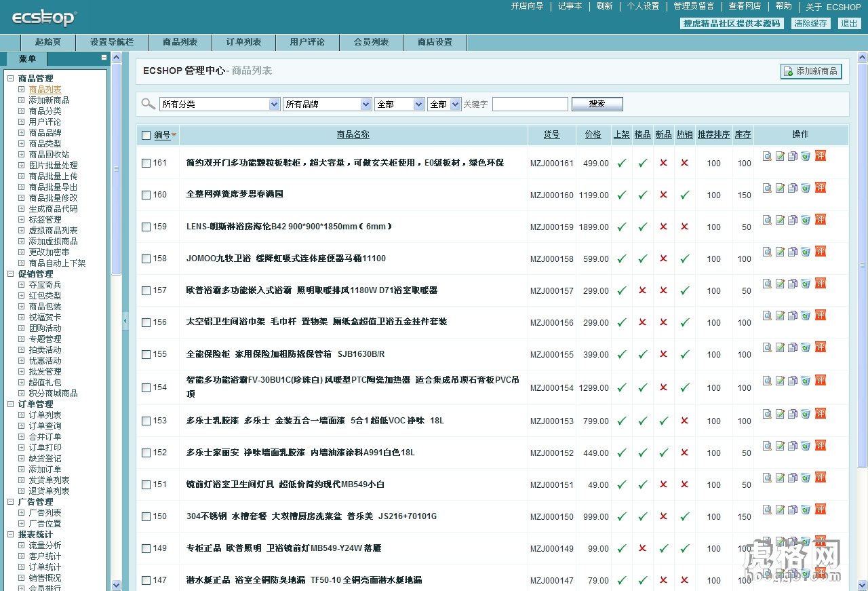Click the search magnifier icon beside 所有分类
This screenshot has height=591, width=868.
(x=148, y=104)
